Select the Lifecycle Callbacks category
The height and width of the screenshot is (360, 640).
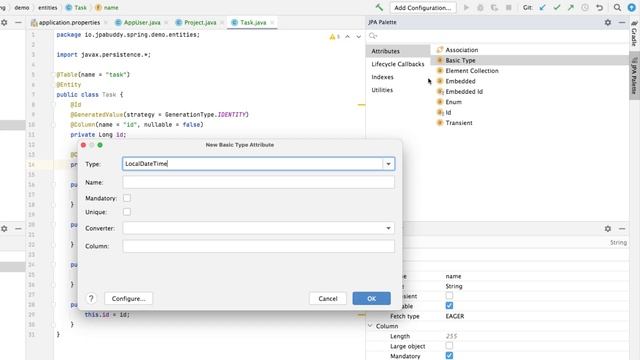point(398,64)
